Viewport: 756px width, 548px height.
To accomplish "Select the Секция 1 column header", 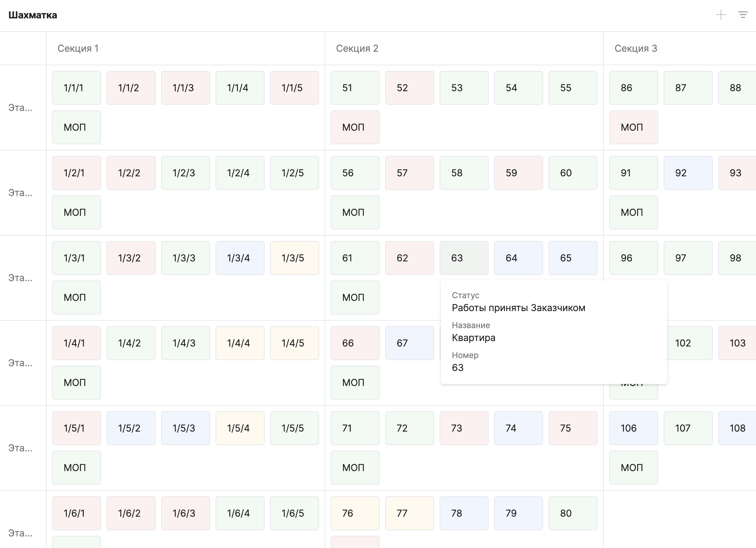I will [x=78, y=48].
